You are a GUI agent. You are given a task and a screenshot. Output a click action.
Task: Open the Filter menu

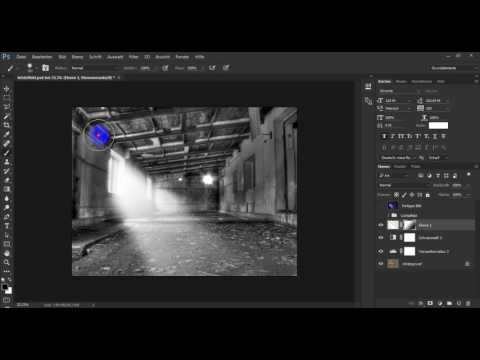[x=133, y=57]
